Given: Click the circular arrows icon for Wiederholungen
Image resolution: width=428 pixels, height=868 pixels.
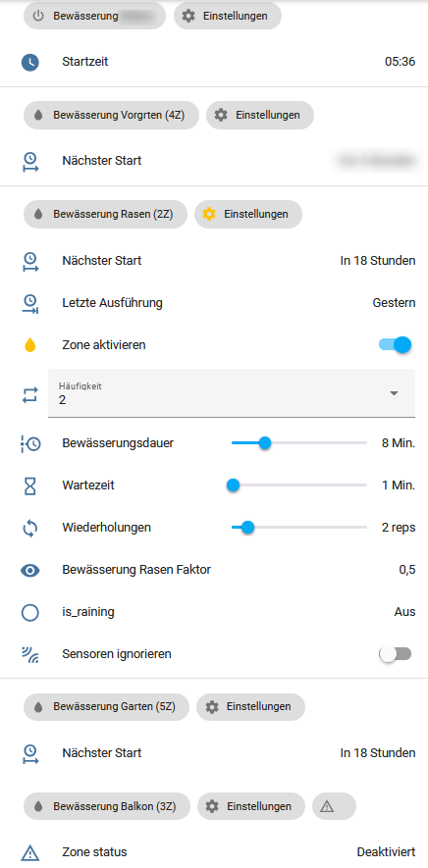Looking at the screenshot, I should tap(29, 528).
